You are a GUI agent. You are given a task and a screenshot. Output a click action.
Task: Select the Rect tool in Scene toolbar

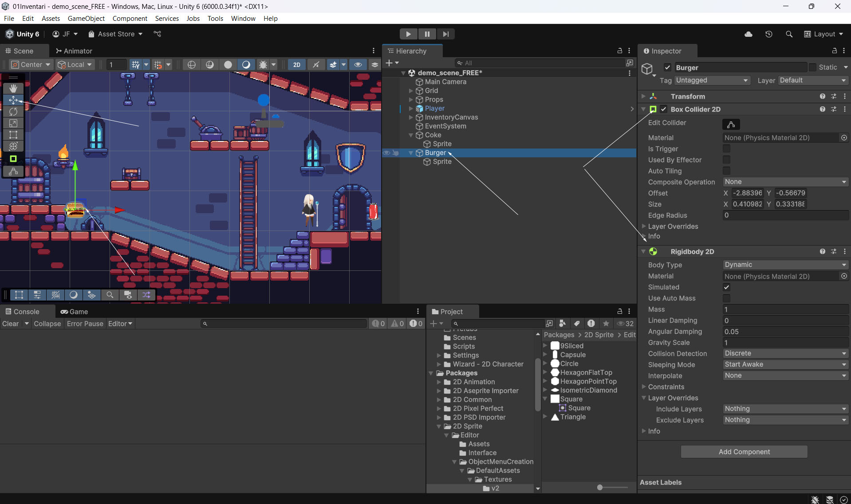coord(13,135)
